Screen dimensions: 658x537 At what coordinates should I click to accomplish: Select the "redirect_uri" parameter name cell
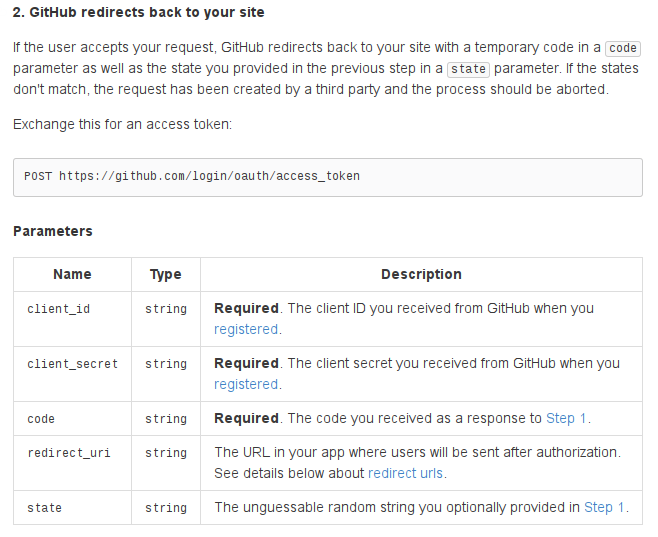click(x=69, y=453)
